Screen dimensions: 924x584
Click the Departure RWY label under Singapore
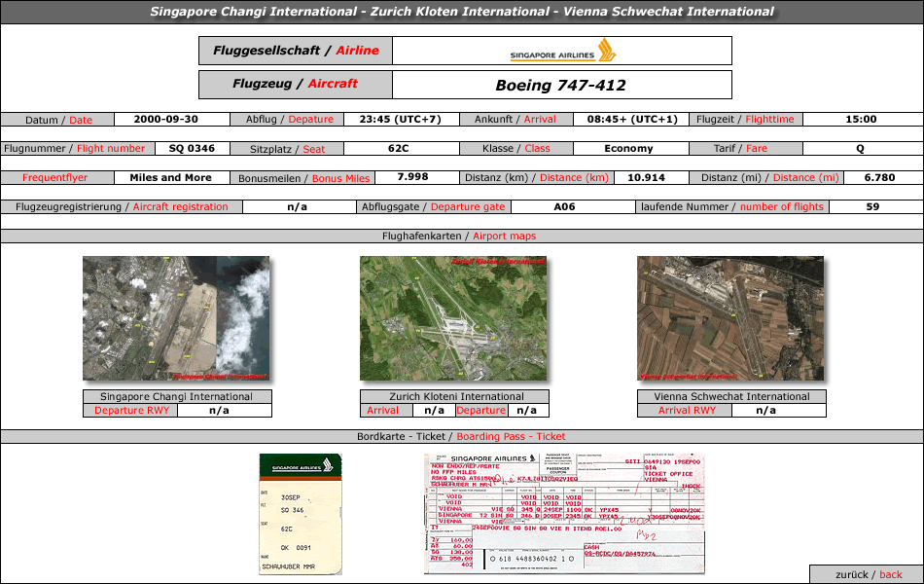[131, 411]
